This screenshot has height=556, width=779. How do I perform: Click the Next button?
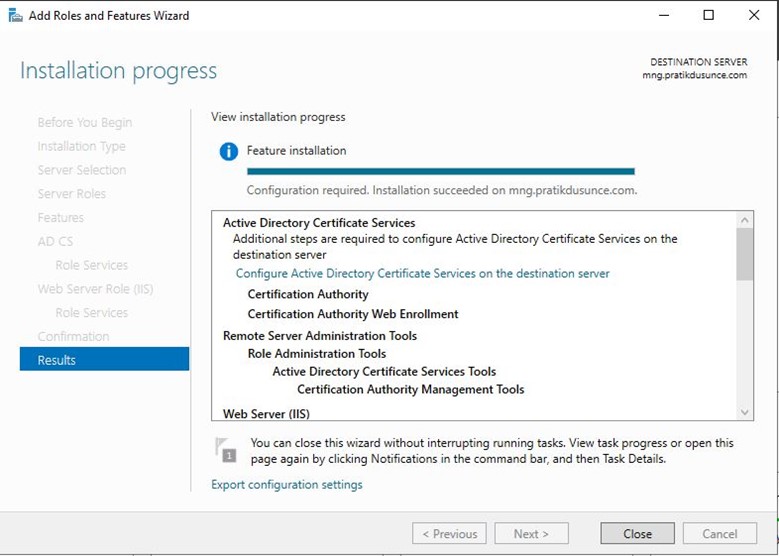click(x=532, y=534)
